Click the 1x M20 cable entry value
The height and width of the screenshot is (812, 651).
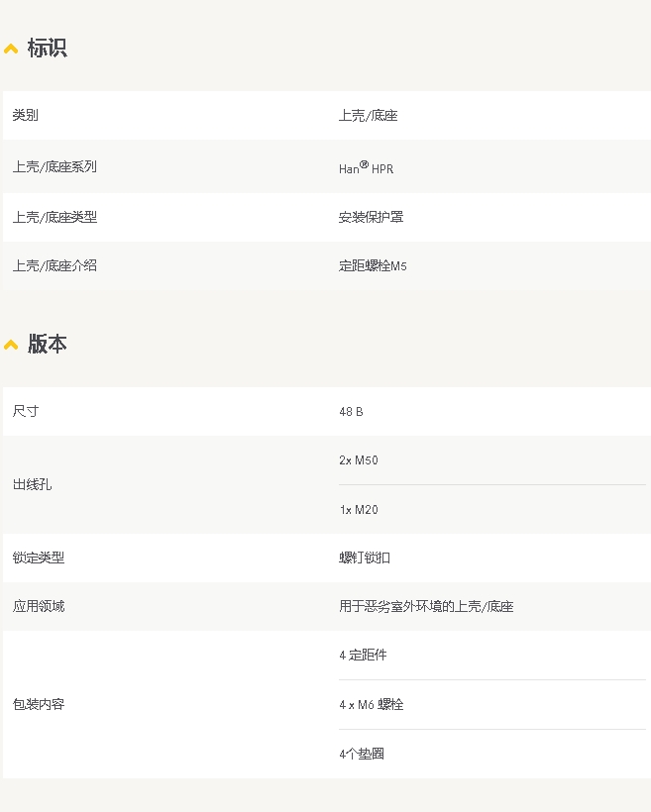(x=358, y=510)
